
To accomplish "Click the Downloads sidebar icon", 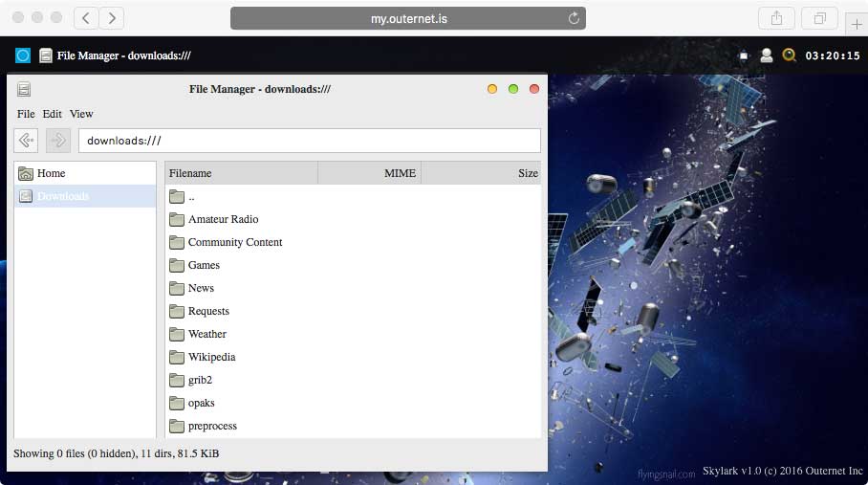I will (26, 196).
